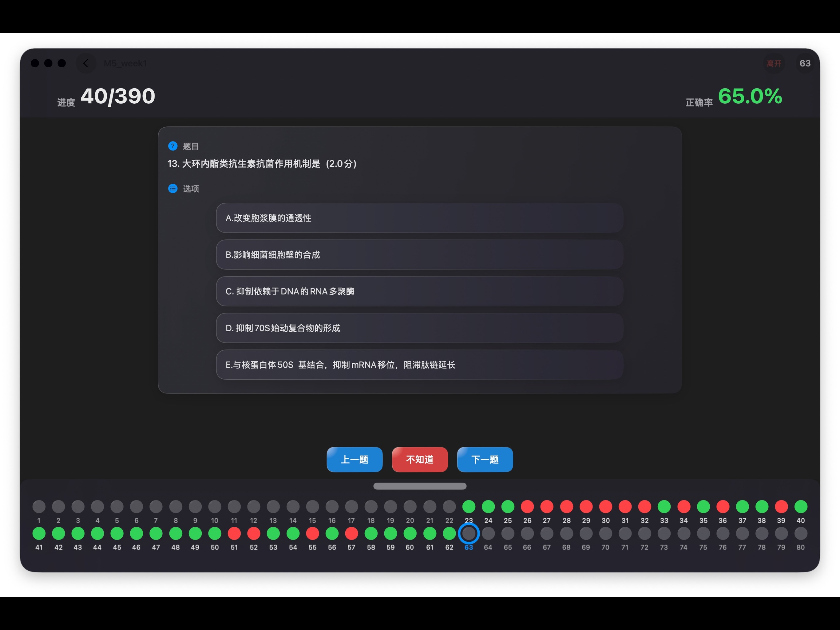Jump to question 22 dot

click(449, 507)
